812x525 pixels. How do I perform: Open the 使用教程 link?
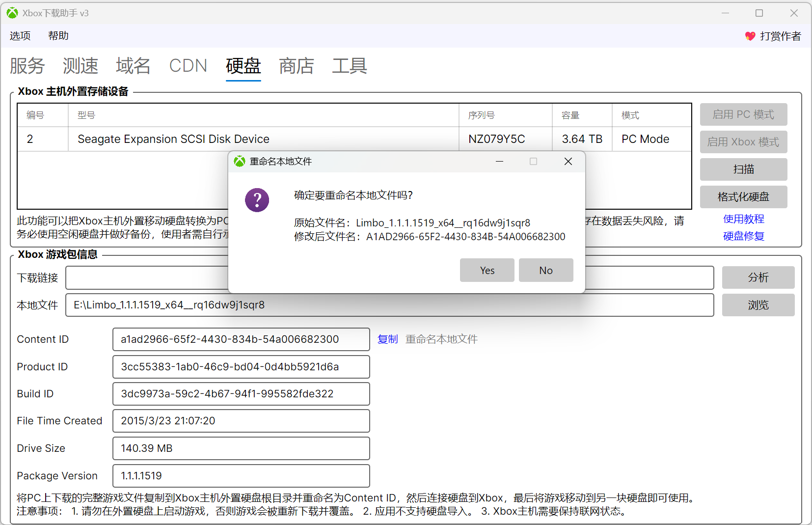pyautogui.click(x=744, y=219)
